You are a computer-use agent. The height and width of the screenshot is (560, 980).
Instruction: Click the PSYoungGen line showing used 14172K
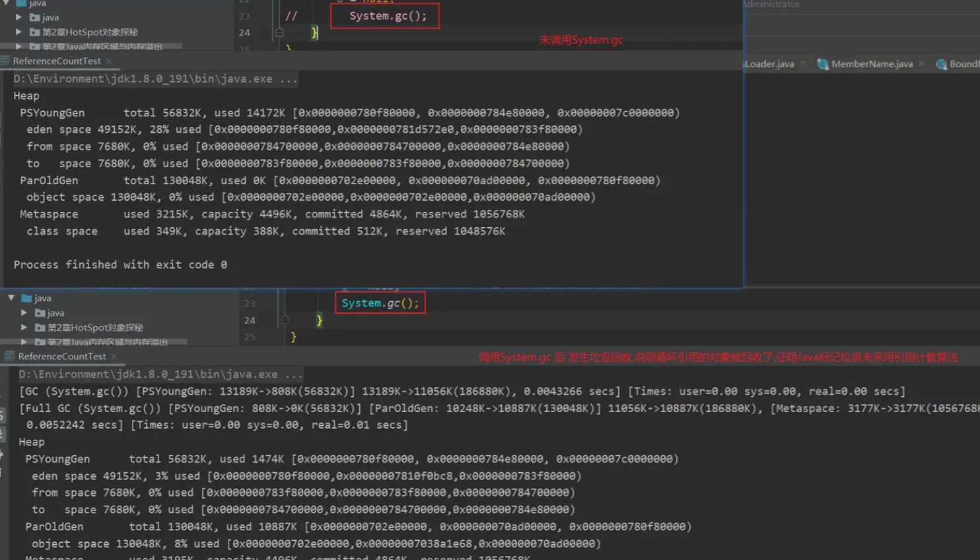[349, 113]
